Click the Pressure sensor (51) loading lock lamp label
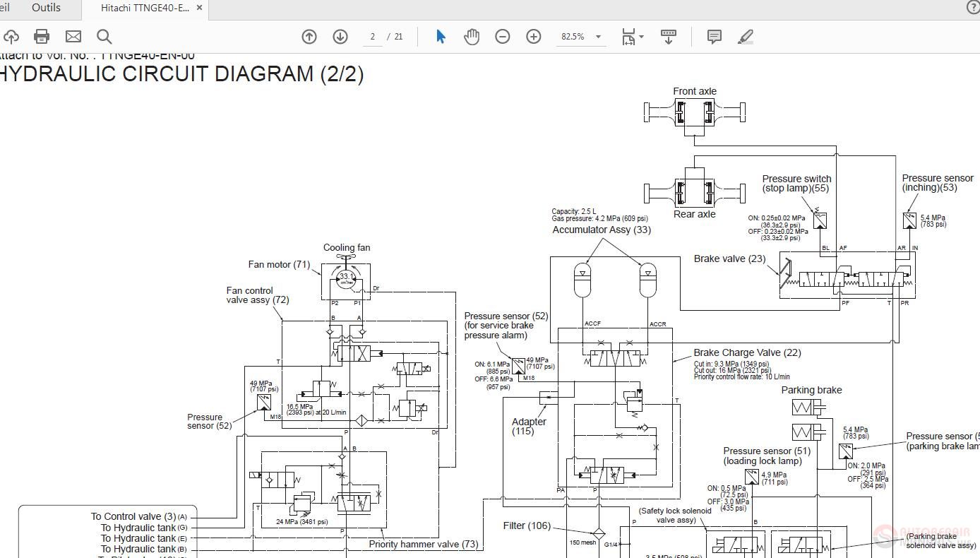Image resolution: width=980 pixels, height=558 pixels. click(767, 456)
